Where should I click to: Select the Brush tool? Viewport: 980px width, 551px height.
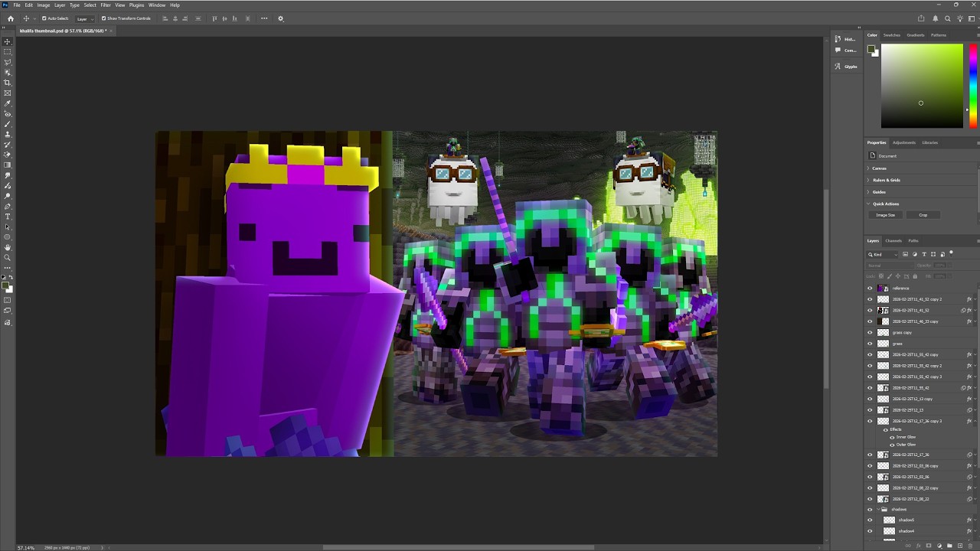coord(8,124)
